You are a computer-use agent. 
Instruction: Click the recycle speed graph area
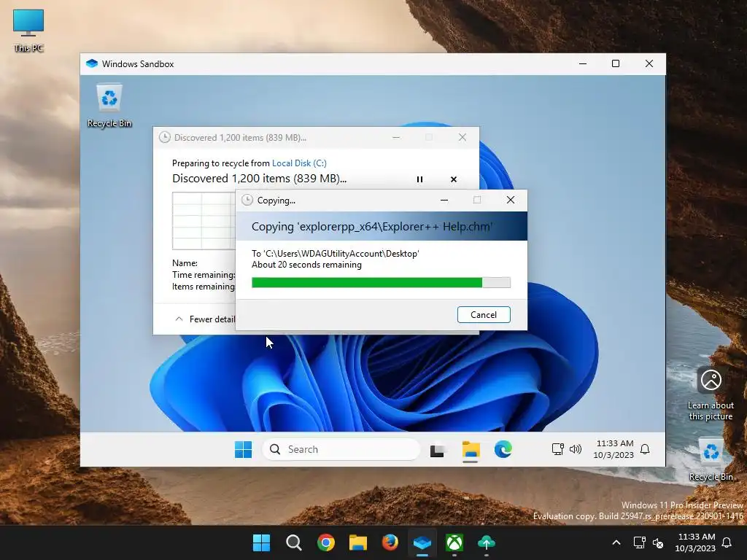pyautogui.click(x=204, y=221)
